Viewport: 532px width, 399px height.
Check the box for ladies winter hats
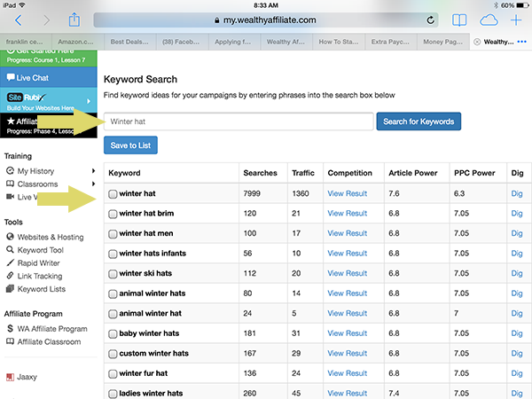click(x=113, y=394)
